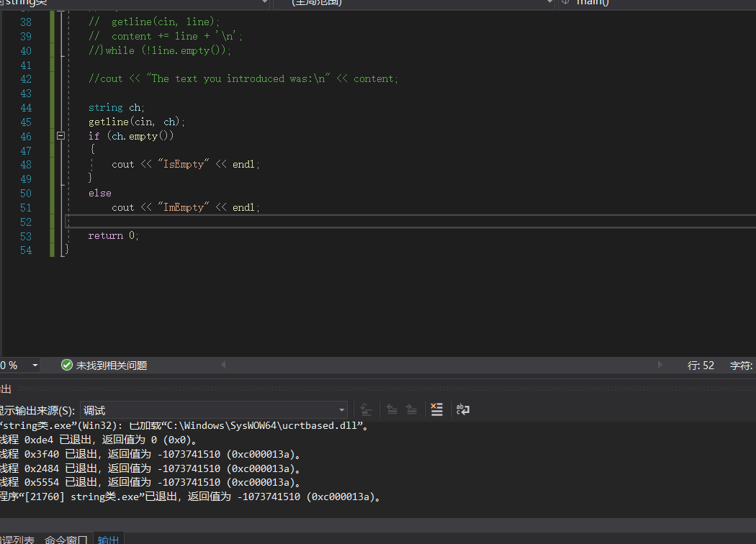The height and width of the screenshot is (544, 756).
Task: Switch to the 错误列表 tab
Action: 16,539
